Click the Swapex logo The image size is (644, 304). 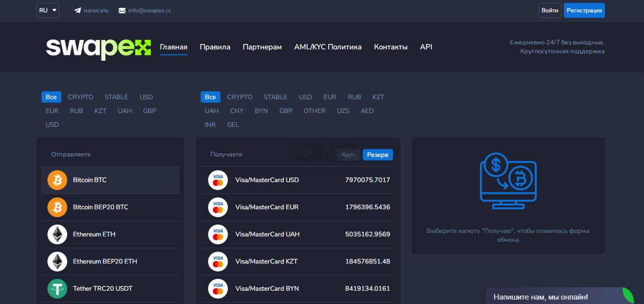coord(98,48)
